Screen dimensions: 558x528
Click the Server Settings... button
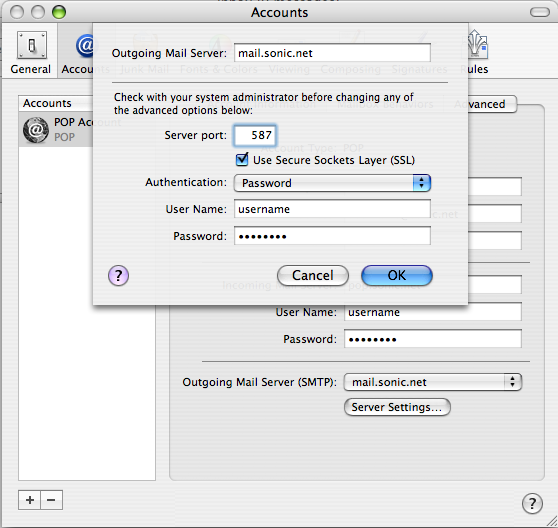pyautogui.click(x=397, y=407)
